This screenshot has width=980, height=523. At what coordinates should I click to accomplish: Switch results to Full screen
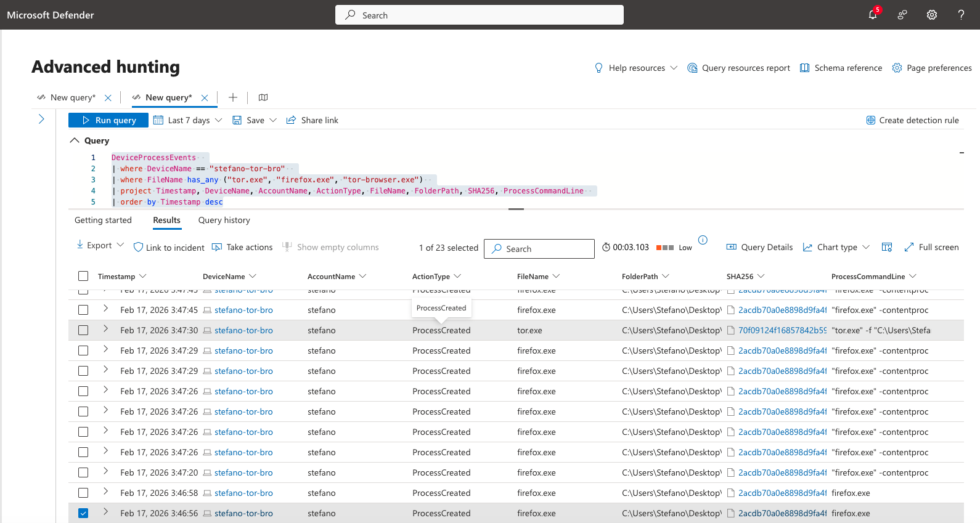tap(931, 247)
